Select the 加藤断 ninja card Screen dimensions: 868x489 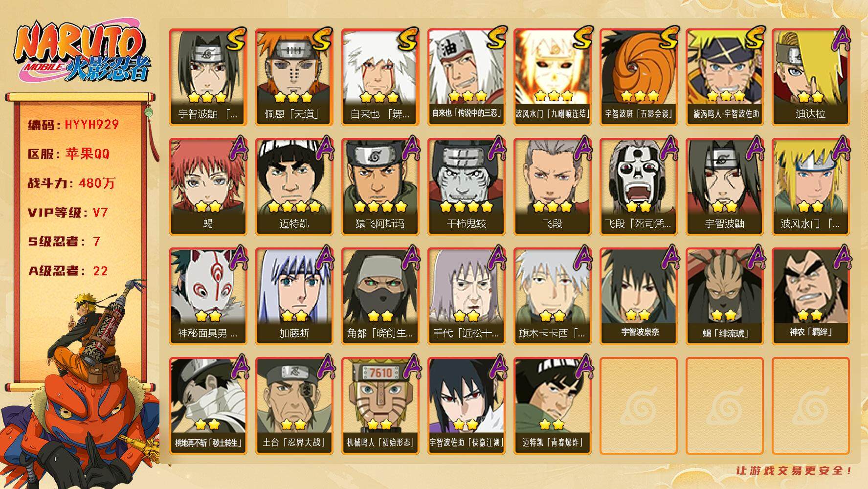pos(294,296)
